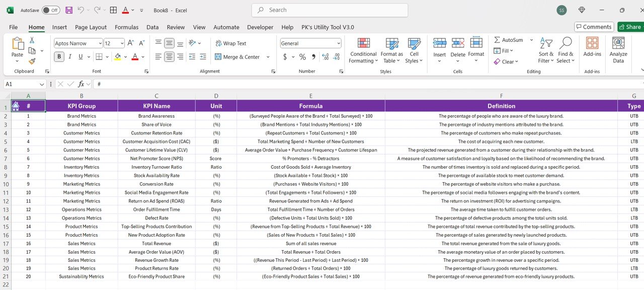Click the Orientation angled text icon
The width and height of the screenshot is (644, 290).
(x=192, y=43)
